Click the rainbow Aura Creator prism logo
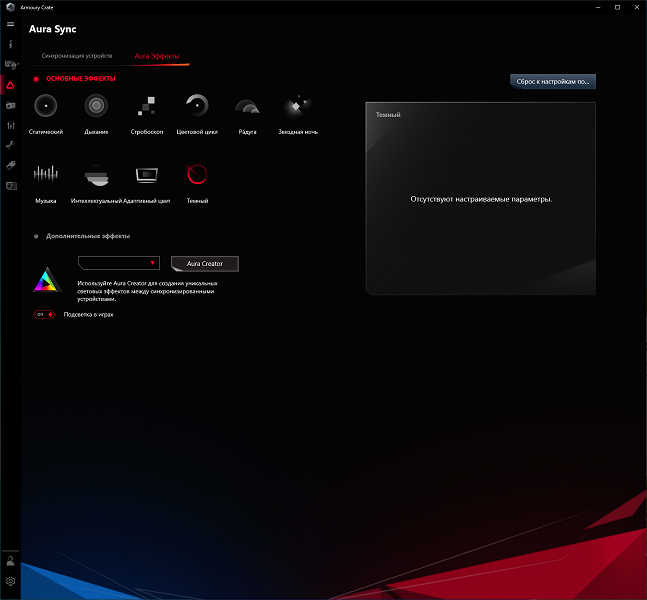Viewport: 647px width, 600px height. coord(47,280)
